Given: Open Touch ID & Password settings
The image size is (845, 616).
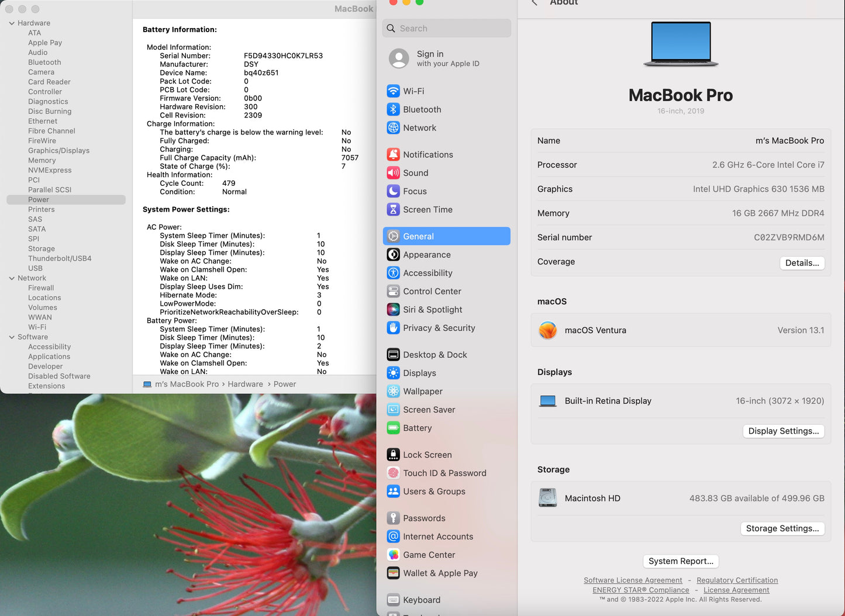Looking at the screenshot, I should point(444,473).
